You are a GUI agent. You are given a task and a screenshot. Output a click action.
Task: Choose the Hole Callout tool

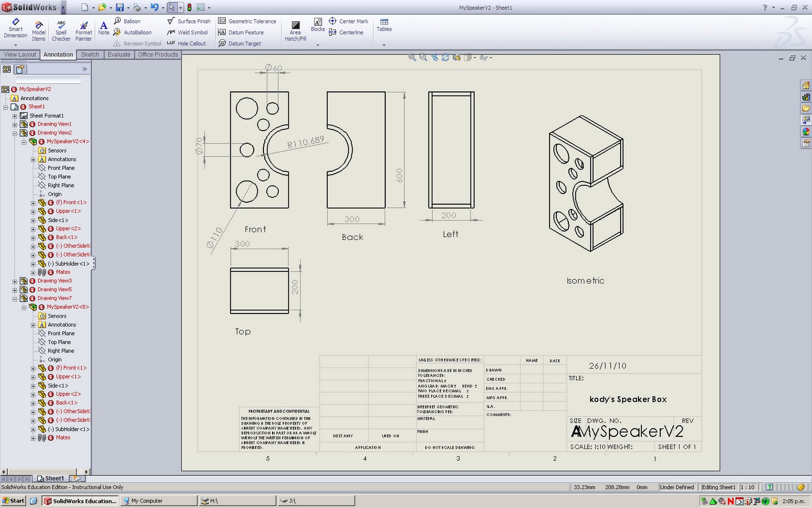(x=186, y=44)
